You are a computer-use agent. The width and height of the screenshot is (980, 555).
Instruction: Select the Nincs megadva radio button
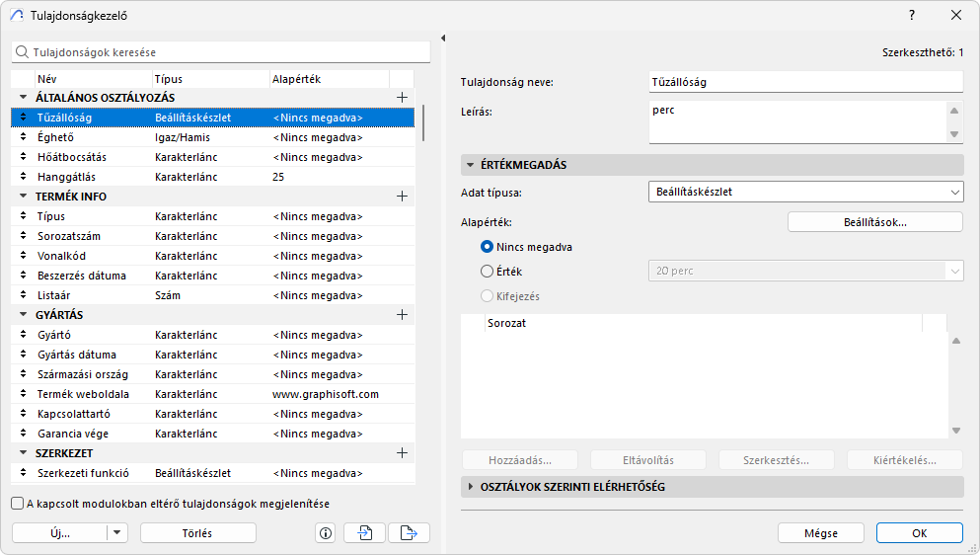tap(487, 247)
